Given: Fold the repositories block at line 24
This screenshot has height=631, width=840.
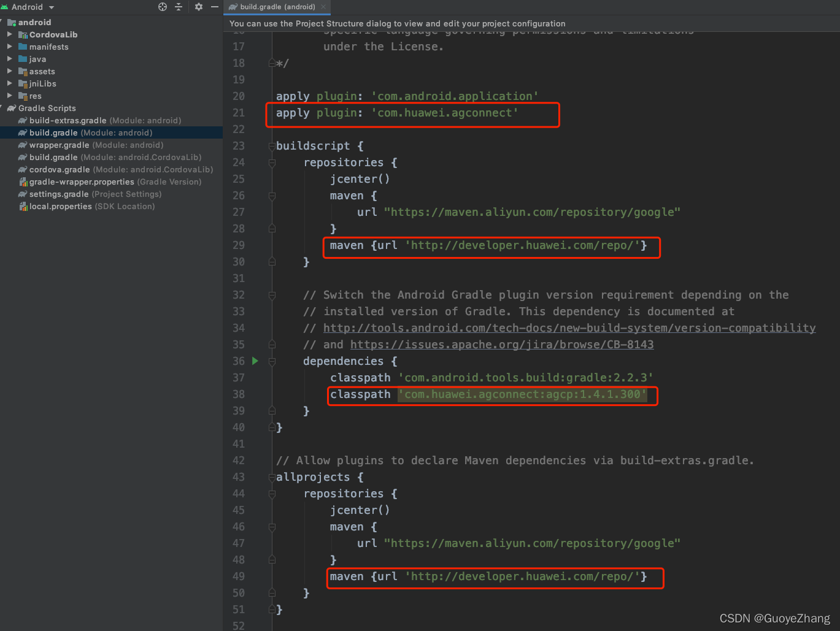Looking at the screenshot, I should (272, 163).
